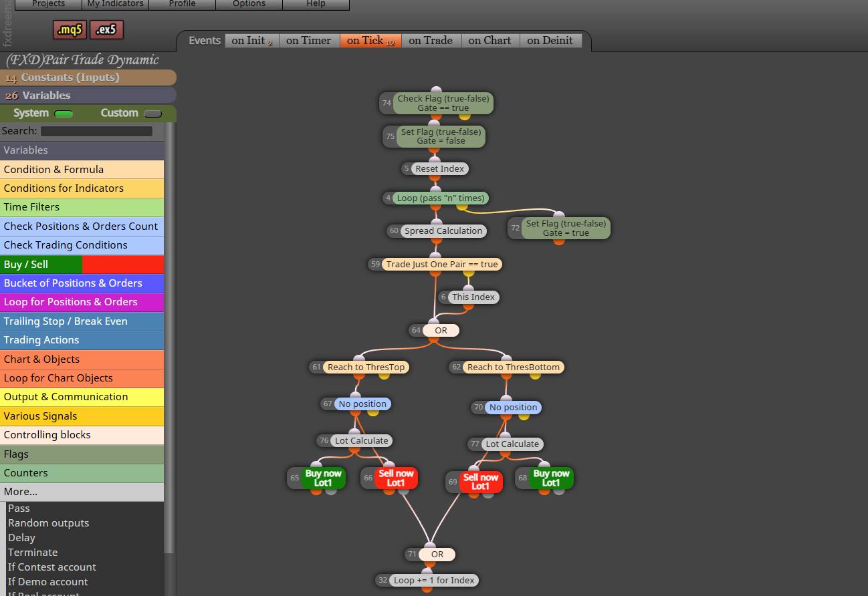868x596 pixels.
Task: Select Loop += 1 for Index block
Action: pos(434,581)
